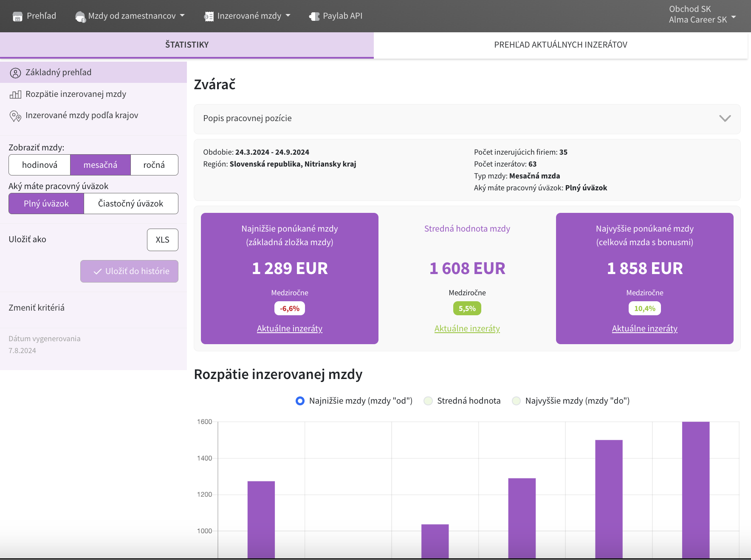Switch to the ŠTATISTIKY tab
The width and height of the screenshot is (751, 560).
click(x=187, y=45)
